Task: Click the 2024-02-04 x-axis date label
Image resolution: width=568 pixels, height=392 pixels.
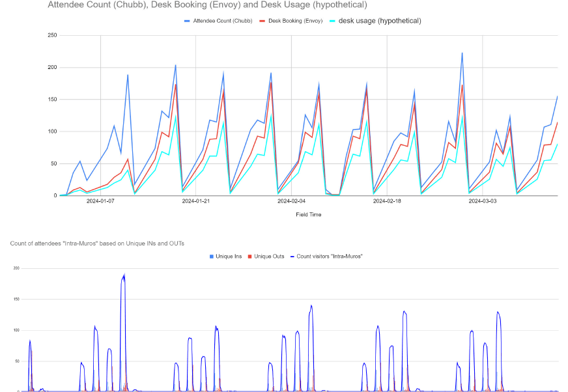Action: [291, 201]
